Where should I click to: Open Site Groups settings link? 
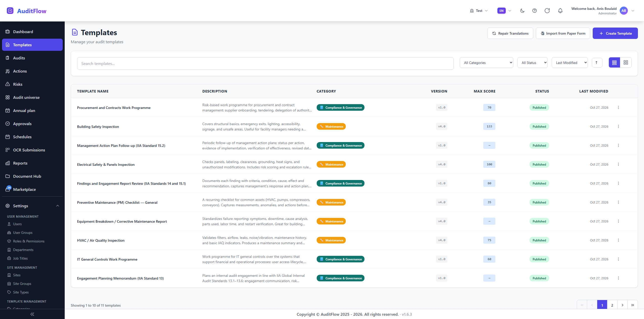coord(22,284)
